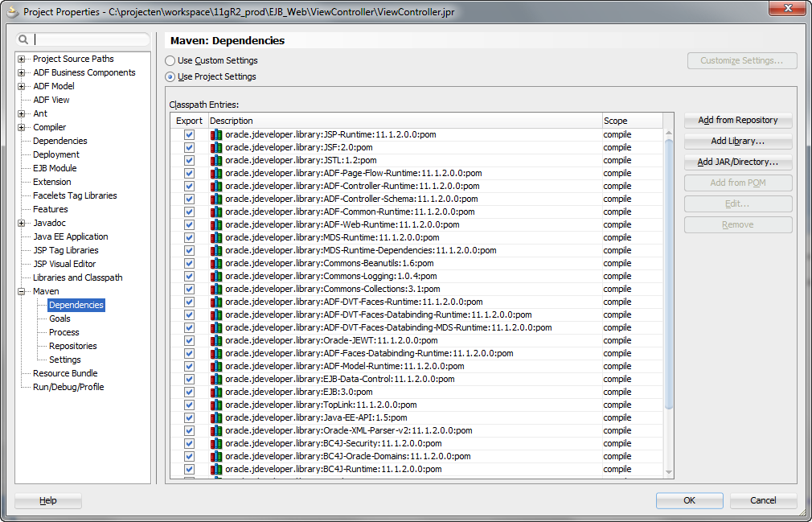Click the library icon of ADF-Common-Runtime row
This screenshot has height=522, width=812.
[x=216, y=212]
